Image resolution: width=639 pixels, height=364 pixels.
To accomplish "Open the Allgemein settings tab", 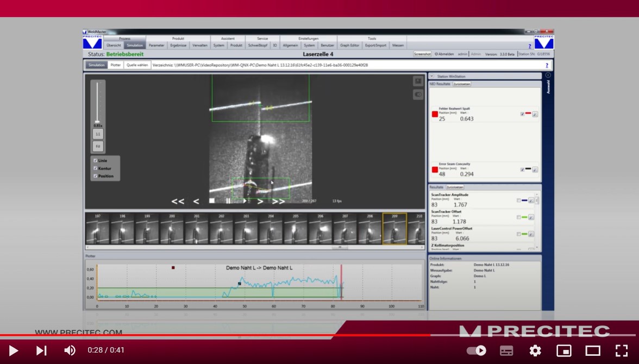I will point(291,45).
